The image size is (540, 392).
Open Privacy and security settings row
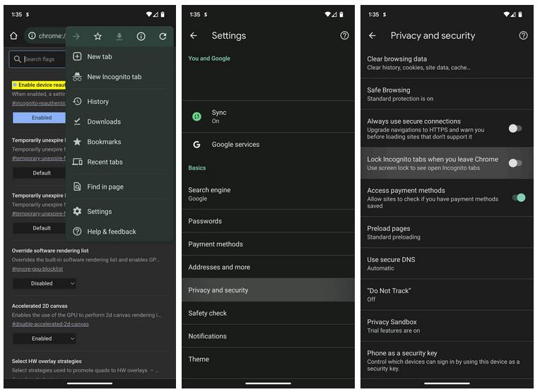pos(268,290)
